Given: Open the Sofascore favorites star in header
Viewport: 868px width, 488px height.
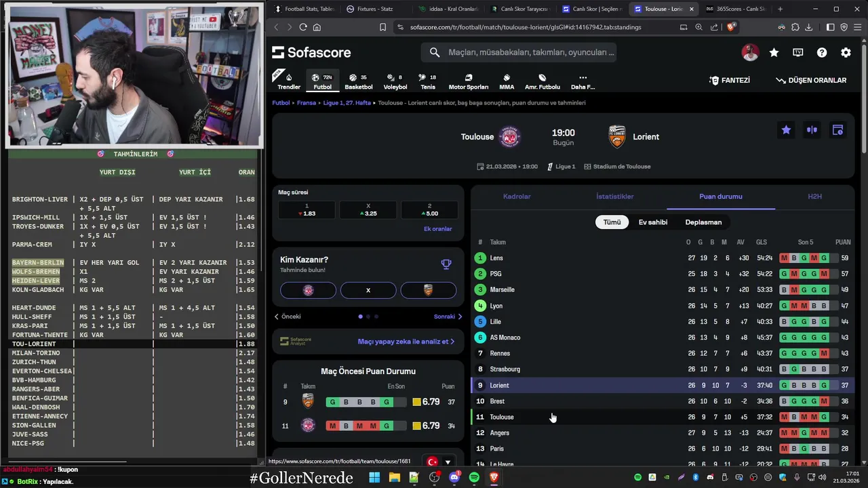Looking at the screenshot, I should tap(774, 52).
